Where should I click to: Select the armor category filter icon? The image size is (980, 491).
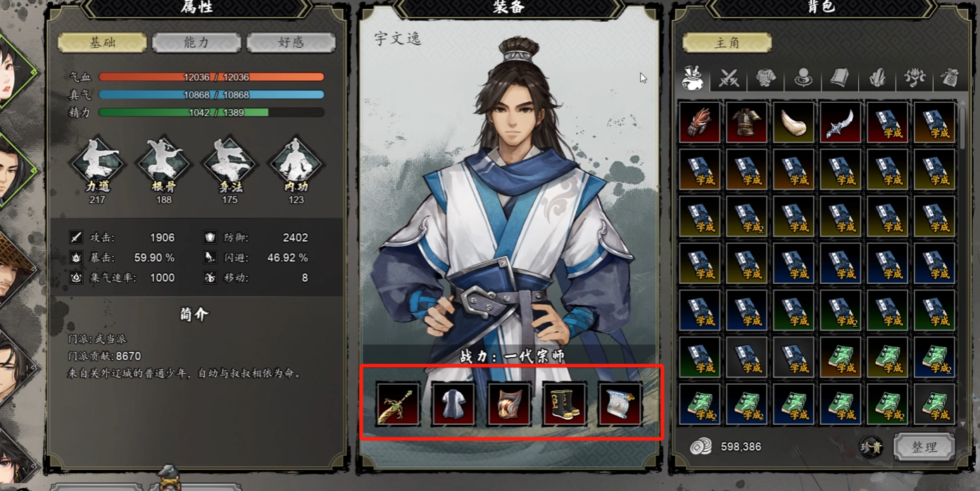[766, 77]
